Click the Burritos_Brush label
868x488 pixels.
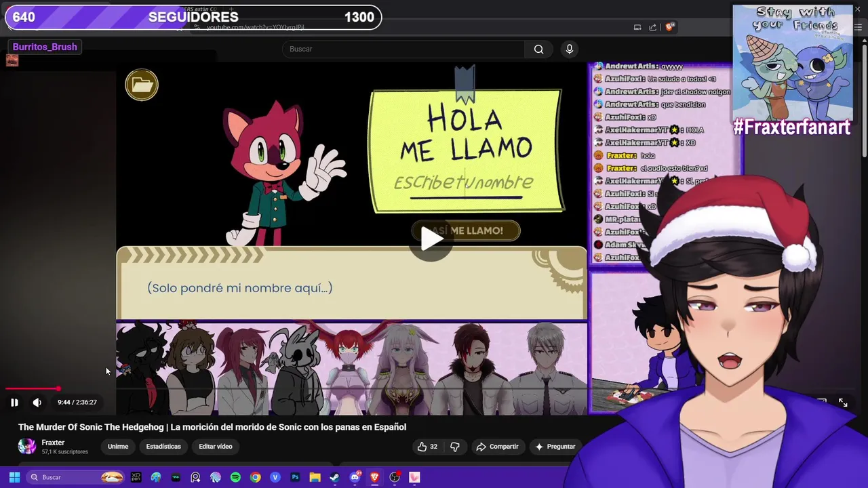[x=45, y=47]
